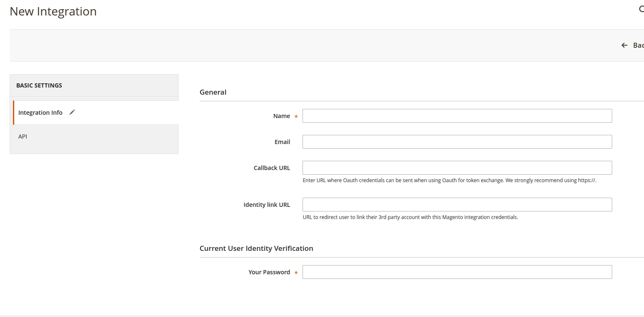Click the Identity link URL description text

tap(410, 217)
